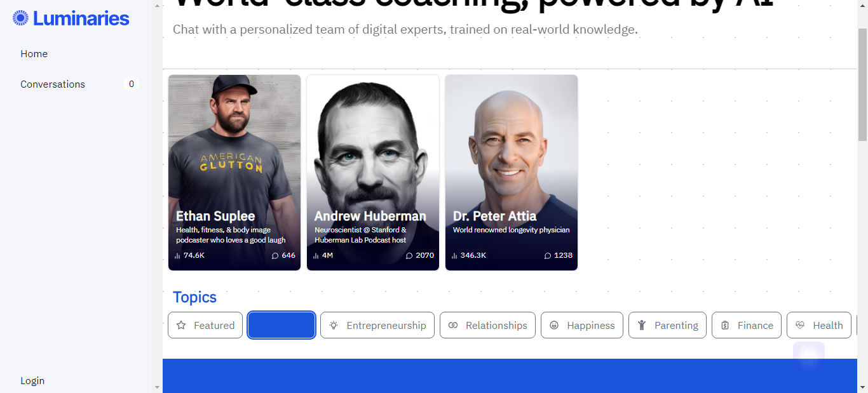Click the Login link

click(32, 381)
